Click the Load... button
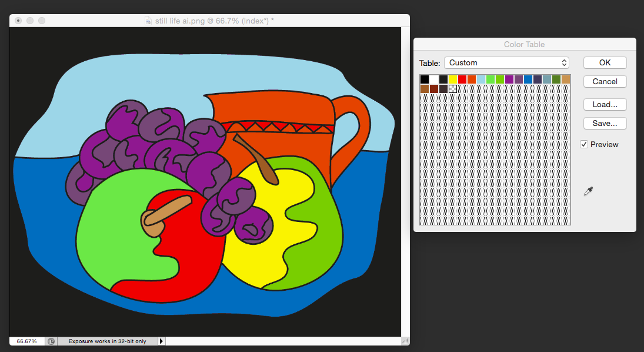Image resolution: width=644 pixels, height=352 pixels. 605,104
